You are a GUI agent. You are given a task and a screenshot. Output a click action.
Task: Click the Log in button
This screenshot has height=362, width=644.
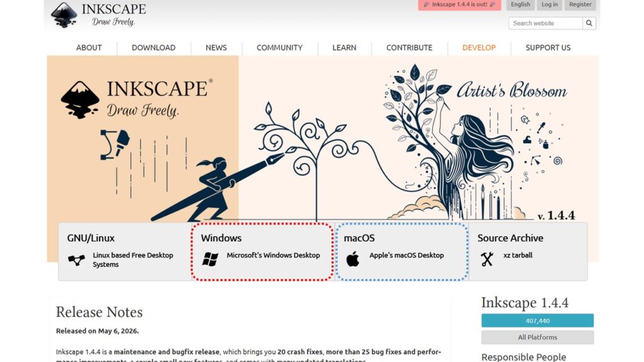coord(549,4)
